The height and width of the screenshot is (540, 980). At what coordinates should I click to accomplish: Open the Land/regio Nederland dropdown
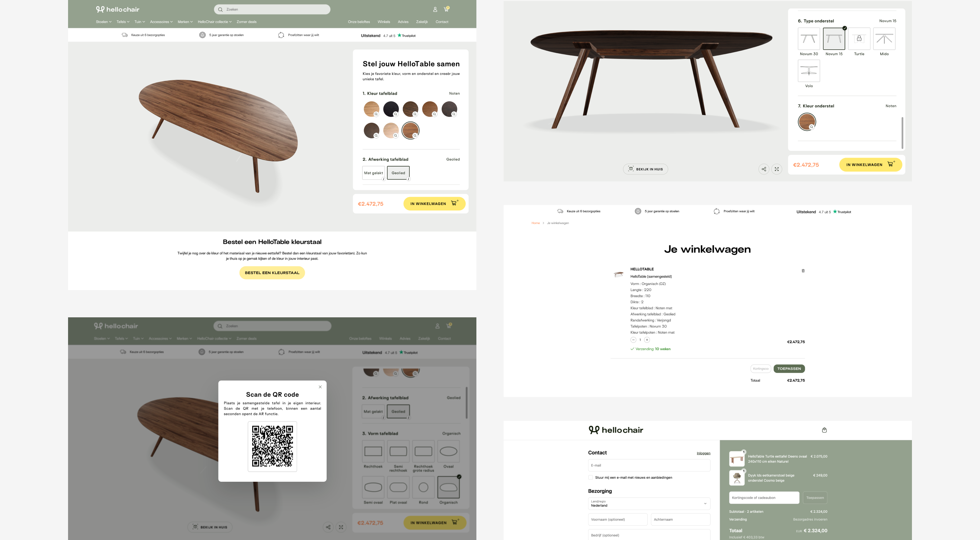(x=649, y=504)
